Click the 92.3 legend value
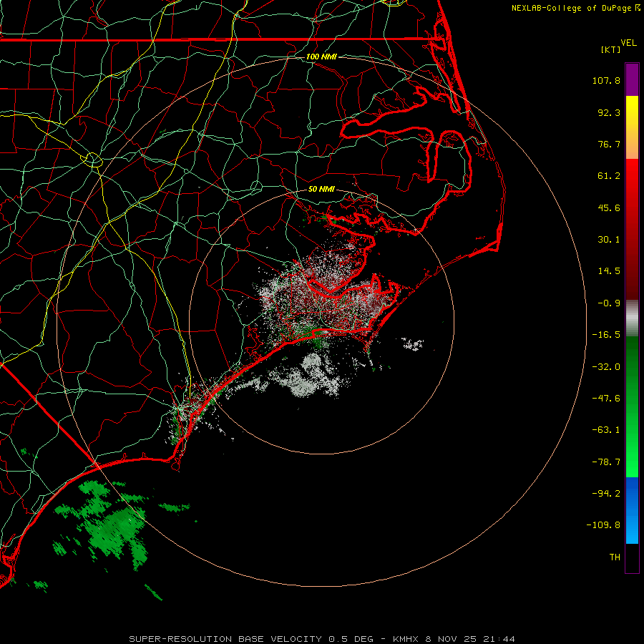Screen dimensions: 644x644 609,112
